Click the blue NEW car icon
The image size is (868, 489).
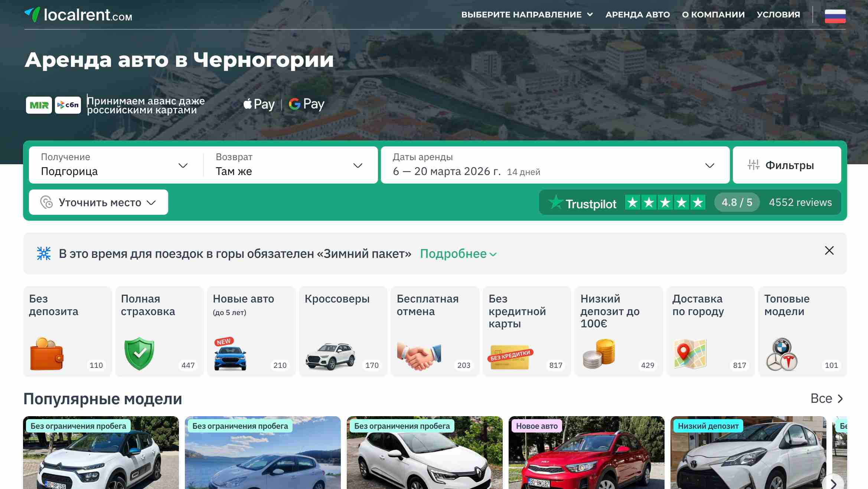coord(230,354)
